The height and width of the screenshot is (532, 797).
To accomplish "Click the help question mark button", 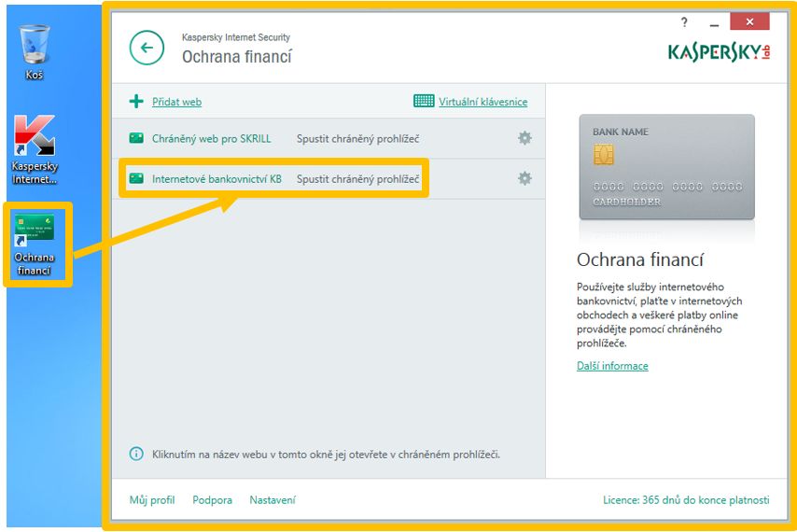I will [x=684, y=22].
